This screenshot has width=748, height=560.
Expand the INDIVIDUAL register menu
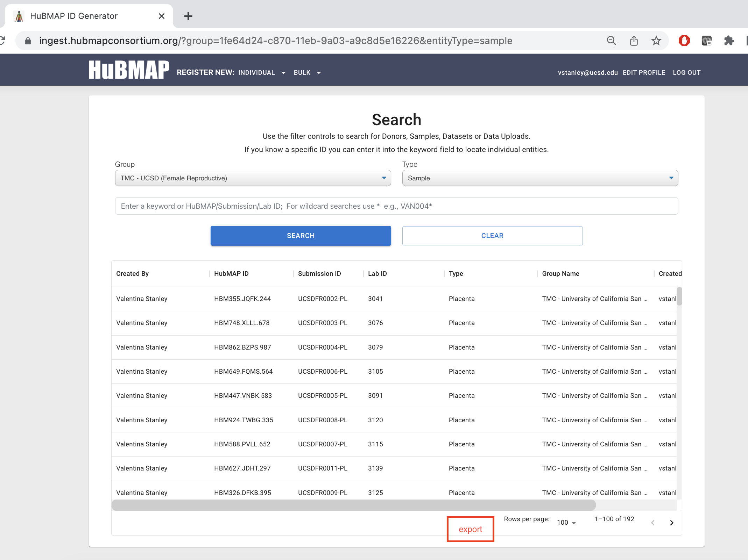262,72
